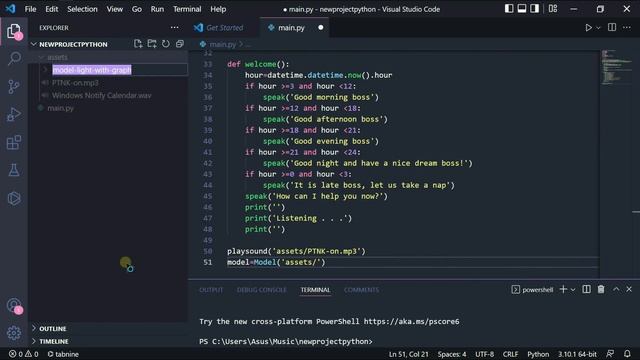
Task: Open a new terminal with plus icon
Action: pyautogui.click(x=563, y=289)
